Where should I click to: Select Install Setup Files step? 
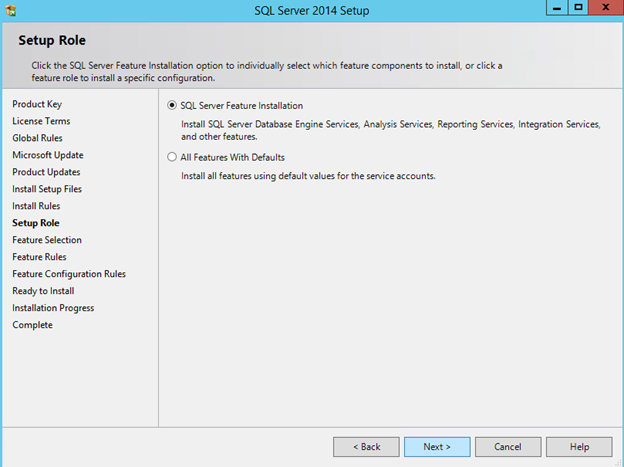pos(47,189)
